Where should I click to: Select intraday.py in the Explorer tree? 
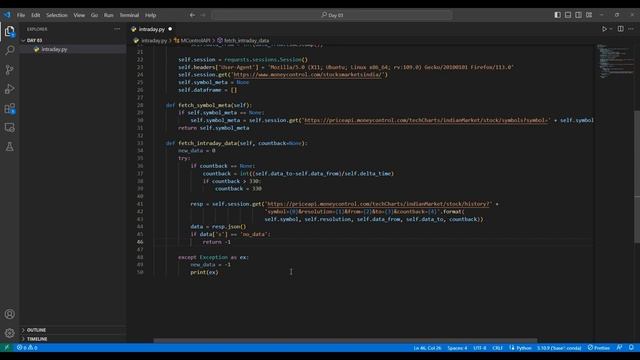54,49
